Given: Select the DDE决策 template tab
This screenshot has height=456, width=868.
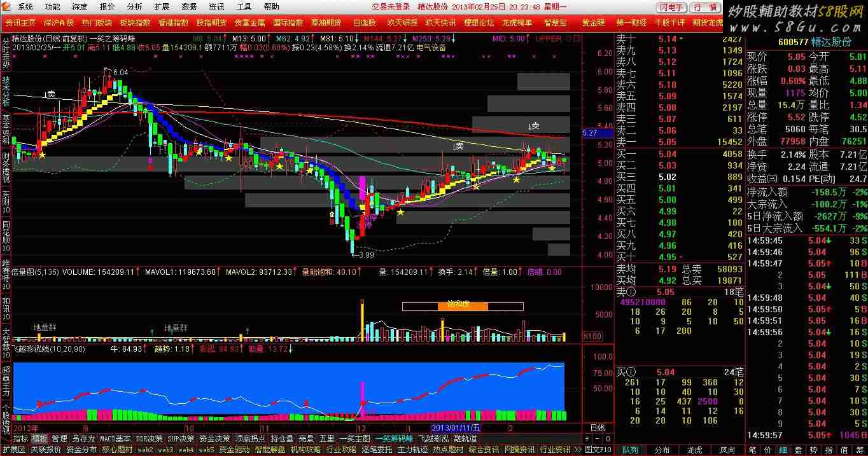Looking at the screenshot, I should (x=149, y=439).
